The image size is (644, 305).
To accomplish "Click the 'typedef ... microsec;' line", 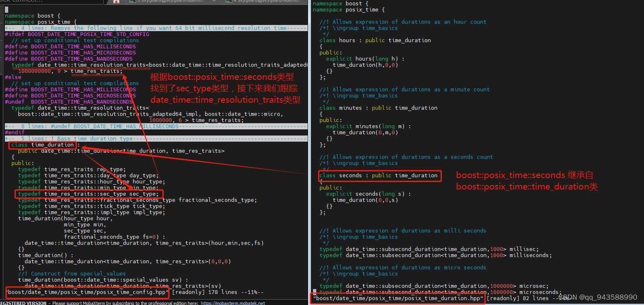I will (434, 286).
